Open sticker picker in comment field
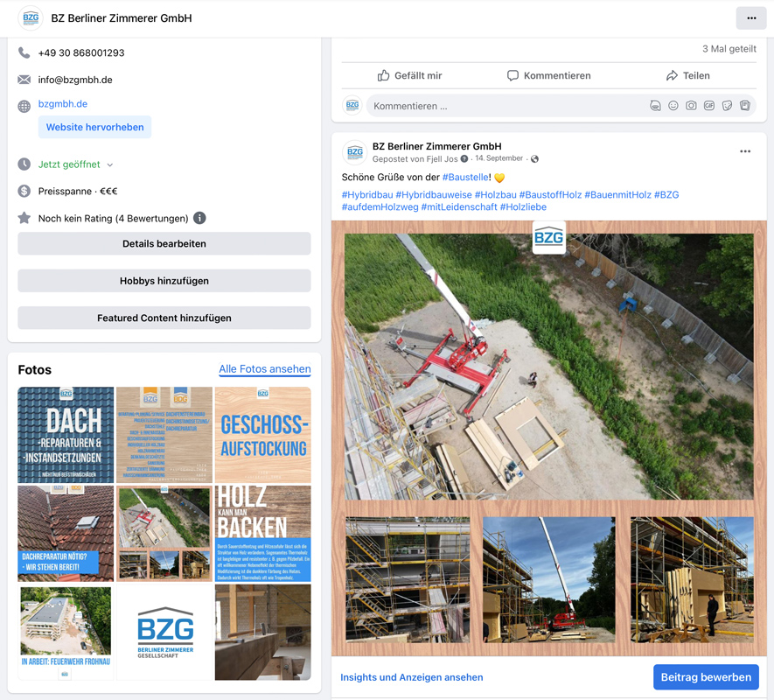Viewport: 774px width, 700px height. point(727,106)
